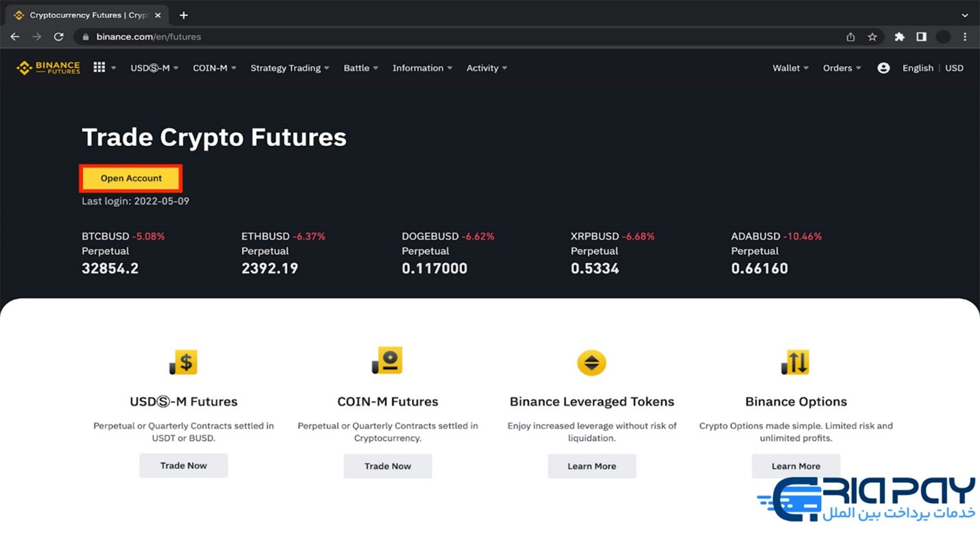Click the Binance Leveraged Tokens heading

click(592, 402)
